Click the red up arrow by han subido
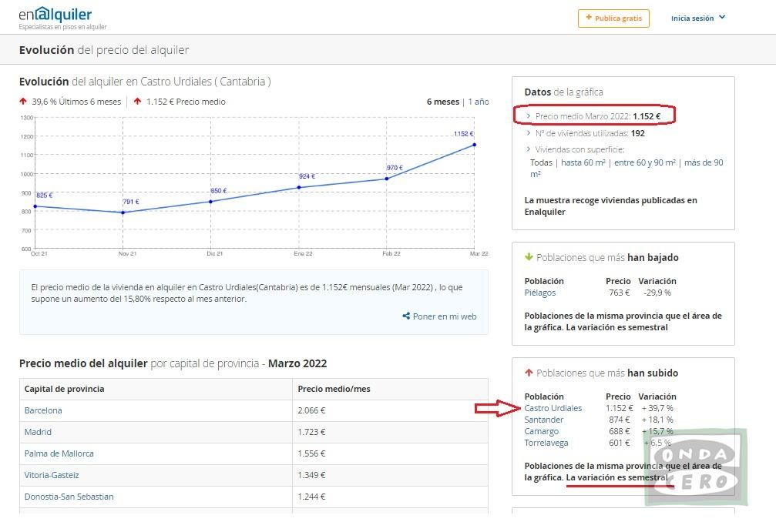The image size is (776, 532). (529, 373)
